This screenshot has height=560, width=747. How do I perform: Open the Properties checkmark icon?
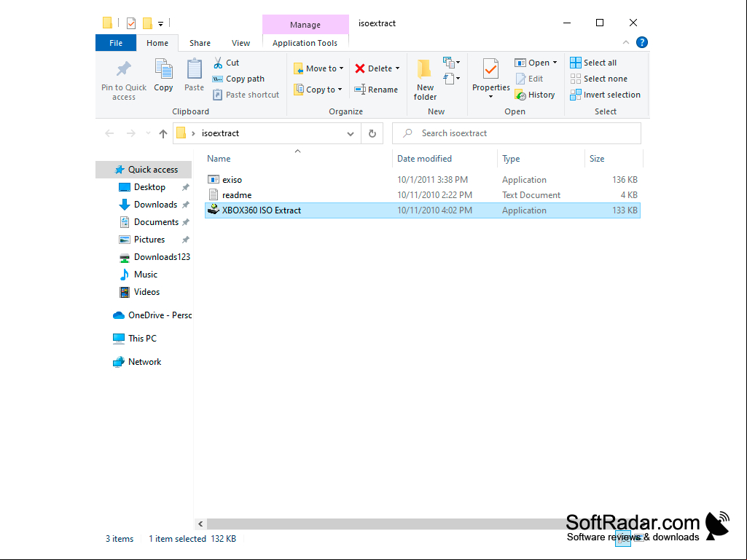[490, 69]
